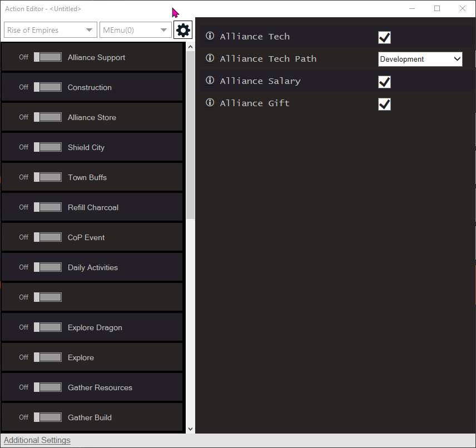Turn on the Gather Build toggle
This screenshot has height=448, width=476.
pos(48,417)
